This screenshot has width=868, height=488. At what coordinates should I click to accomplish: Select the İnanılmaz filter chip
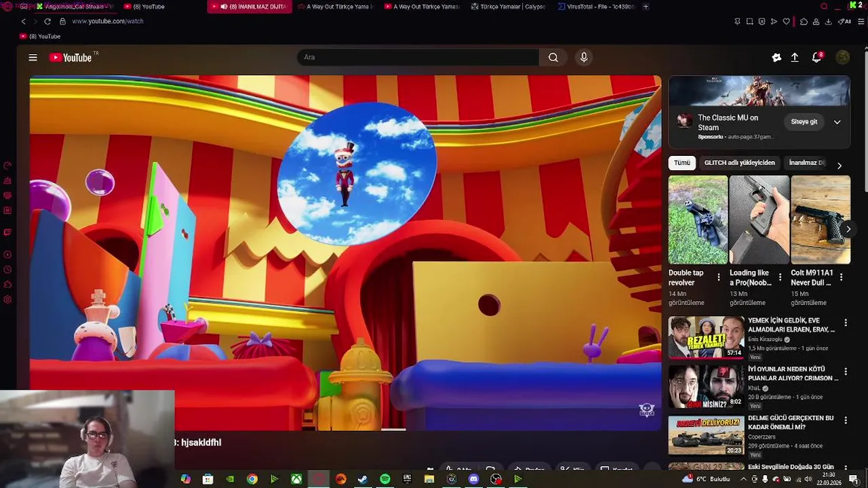pos(807,163)
